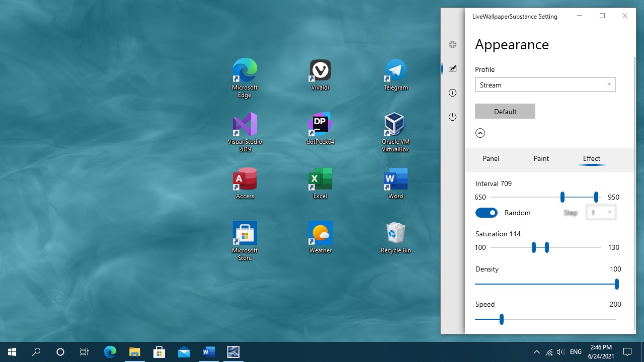Open the About info icon in sidebar

452,93
